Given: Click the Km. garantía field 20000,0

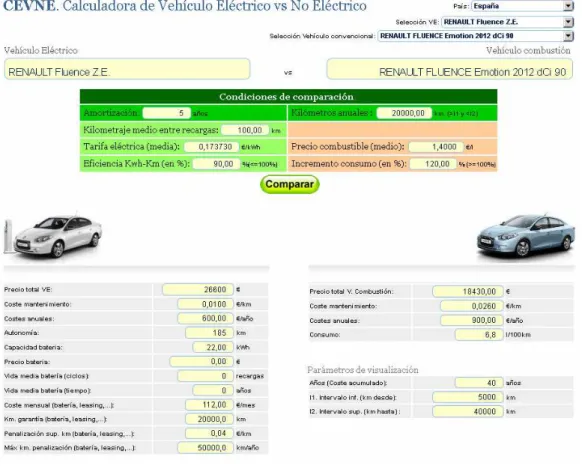Looking at the screenshot, I should tap(209, 419).
